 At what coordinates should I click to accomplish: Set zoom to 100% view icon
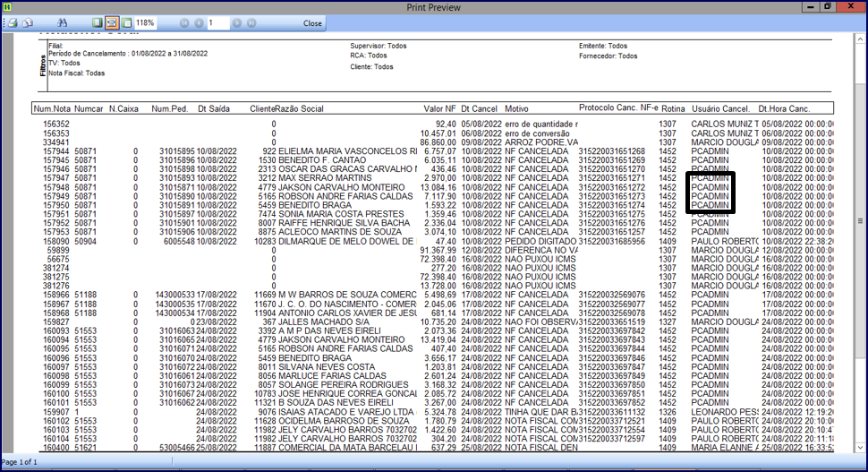[126, 22]
